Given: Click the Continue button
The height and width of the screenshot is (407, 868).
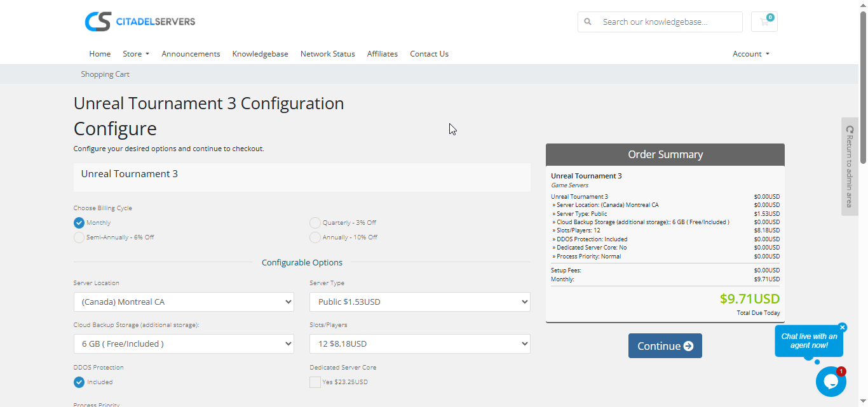Looking at the screenshot, I should [x=665, y=346].
